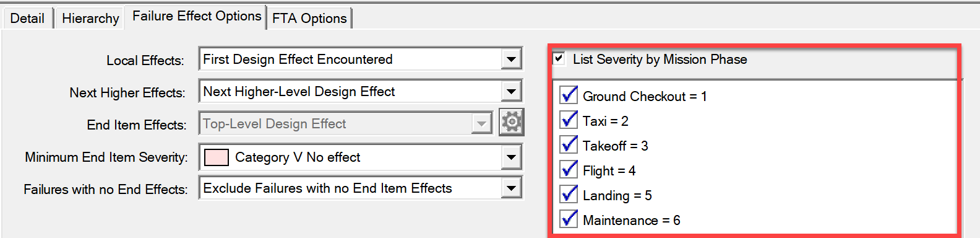Select the Failure Effect Options tab

pyautogui.click(x=196, y=16)
